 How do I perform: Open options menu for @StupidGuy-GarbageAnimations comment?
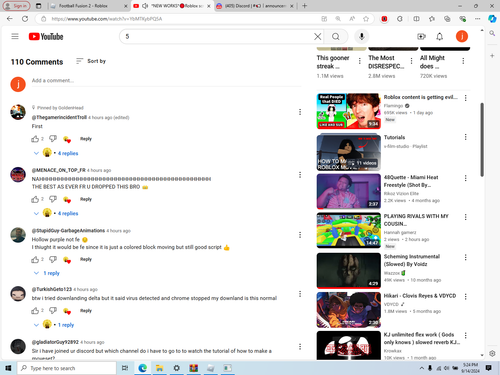(300, 235)
